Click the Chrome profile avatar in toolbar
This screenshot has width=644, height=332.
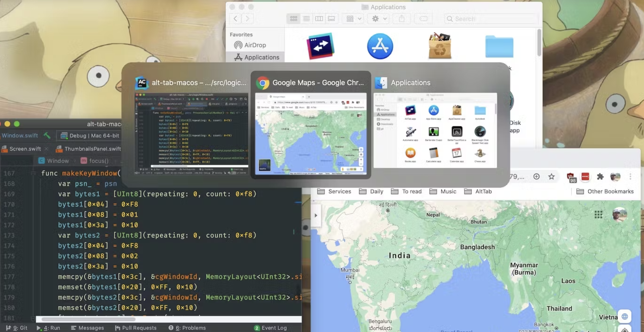(x=615, y=177)
